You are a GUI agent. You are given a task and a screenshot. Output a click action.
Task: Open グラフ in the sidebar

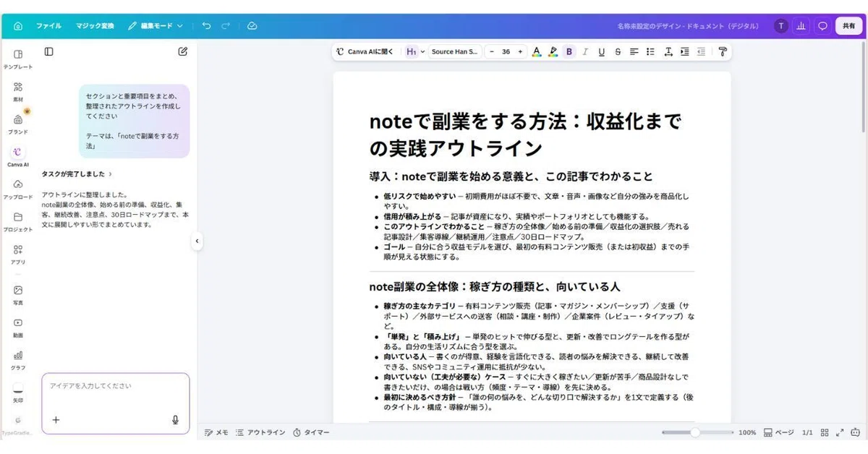pyautogui.click(x=18, y=360)
